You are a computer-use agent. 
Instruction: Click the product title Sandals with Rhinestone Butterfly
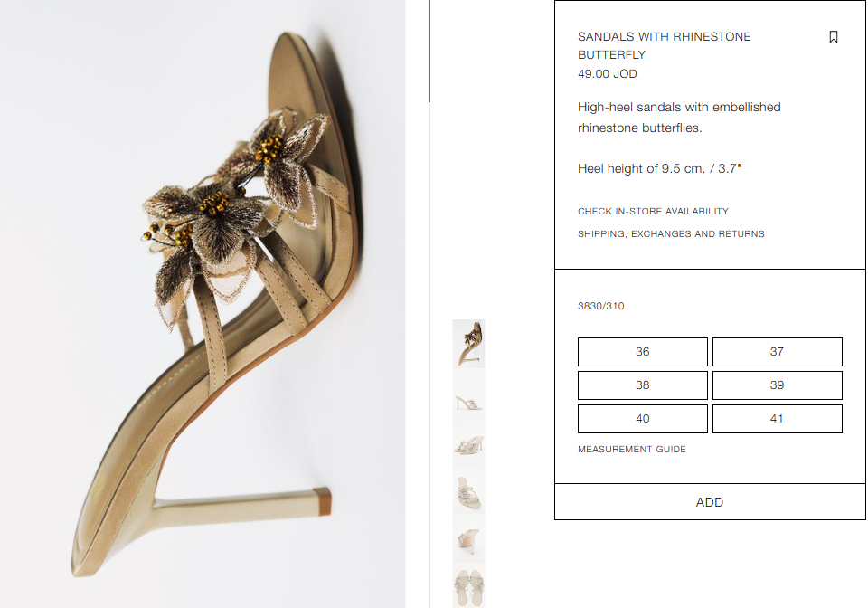click(665, 46)
